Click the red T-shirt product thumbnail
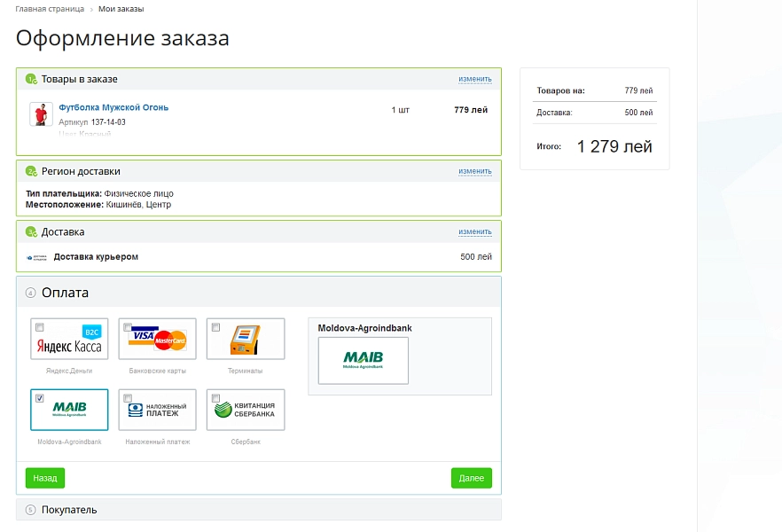The height and width of the screenshot is (532, 782). (x=41, y=114)
